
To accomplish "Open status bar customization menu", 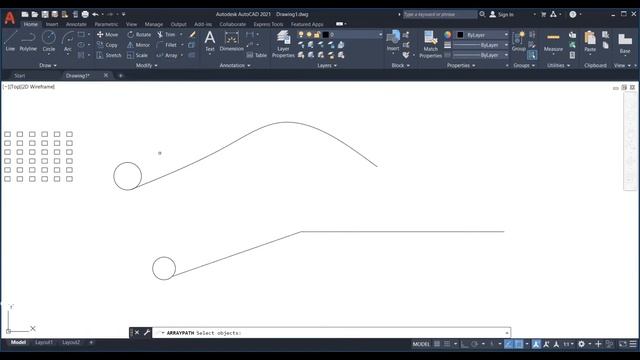I will point(633,344).
